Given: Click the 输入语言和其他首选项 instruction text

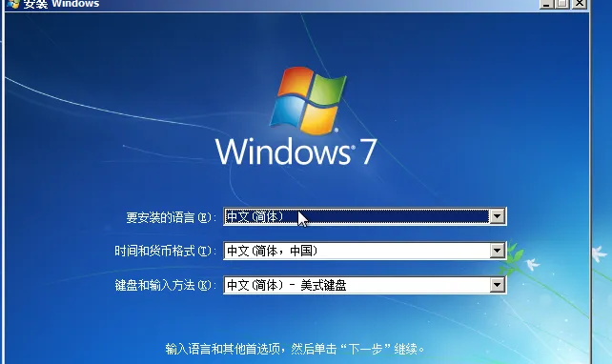Looking at the screenshot, I should tap(295, 349).
